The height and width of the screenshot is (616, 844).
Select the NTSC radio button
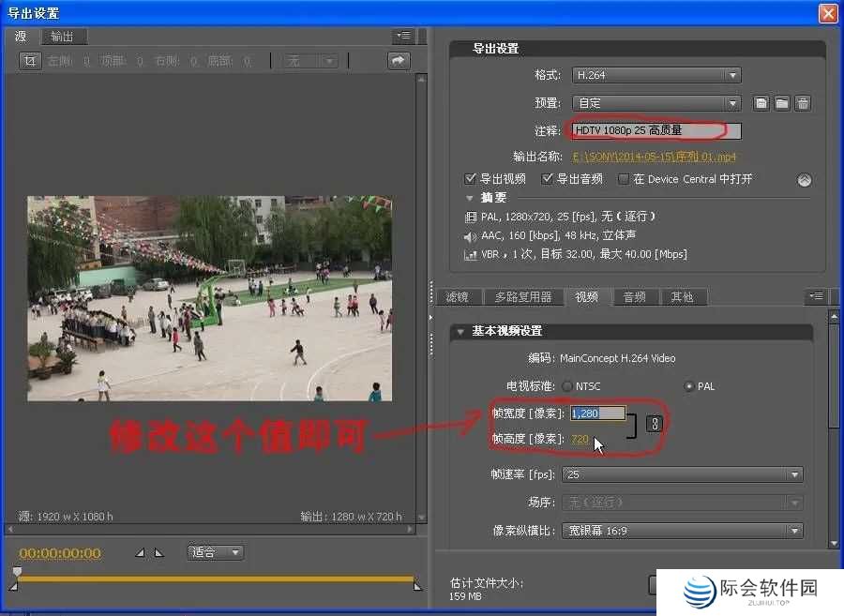click(x=567, y=386)
